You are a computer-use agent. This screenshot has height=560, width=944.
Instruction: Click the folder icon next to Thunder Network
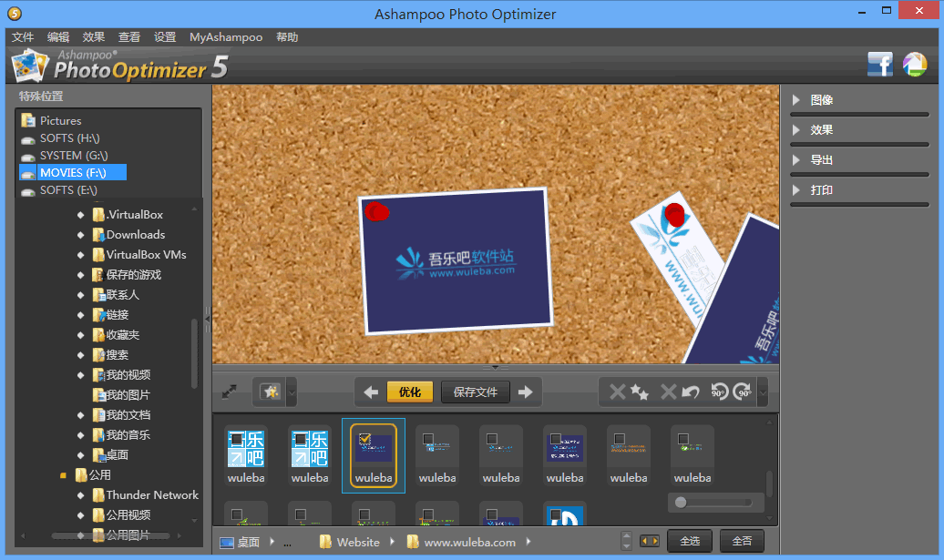pos(98,495)
